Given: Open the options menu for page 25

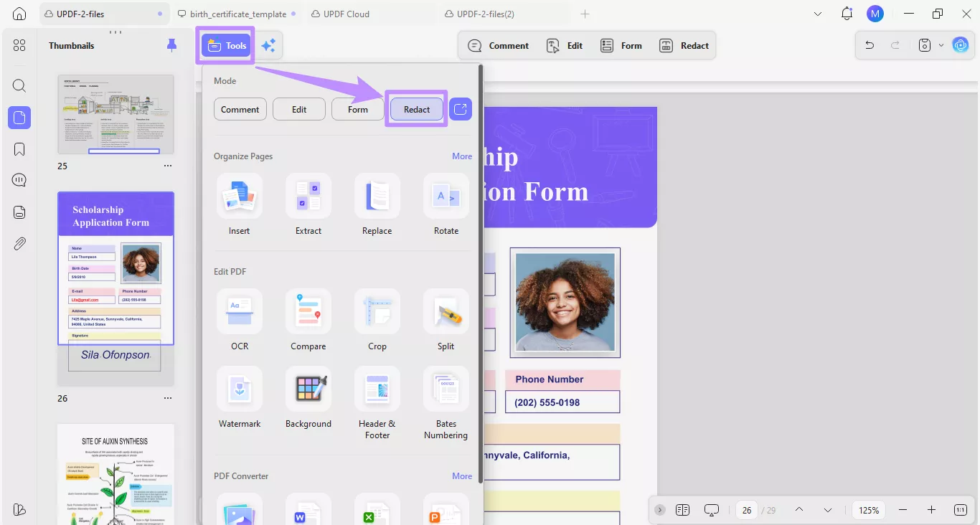Looking at the screenshot, I should point(168,166).
